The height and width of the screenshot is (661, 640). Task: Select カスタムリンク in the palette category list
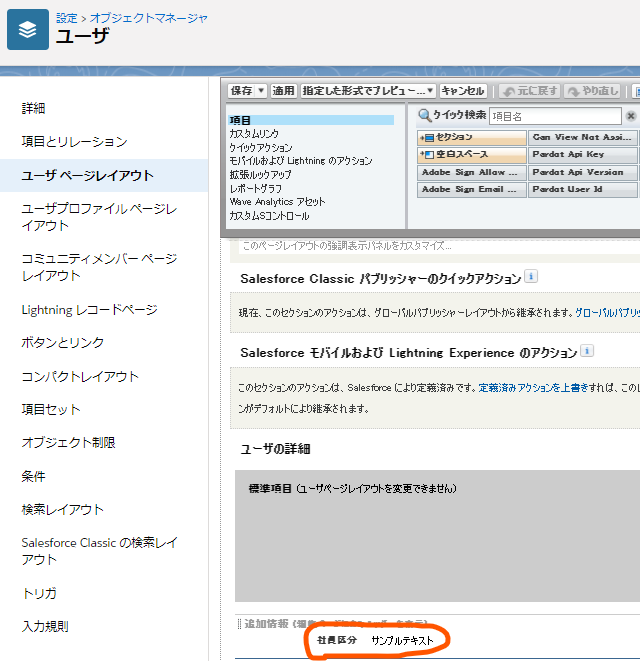[x=254, y=133]
